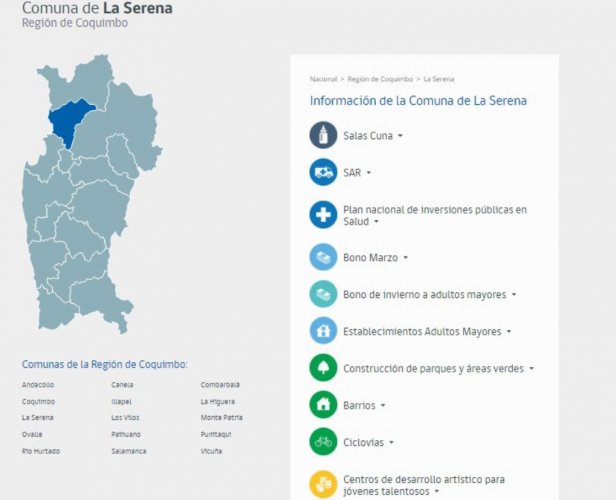Open the La Higuera comuna link

pos(218,401)
